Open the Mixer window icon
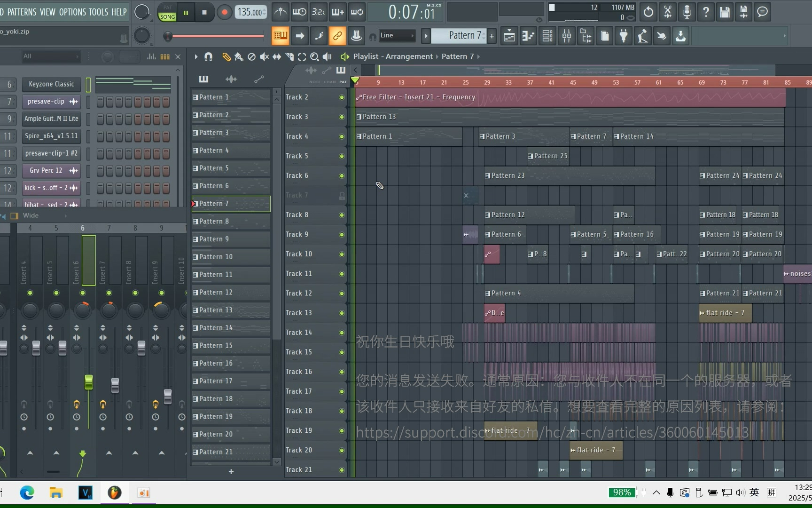The height and width of the screenshot is (508, 812). (x=567, y=36)
